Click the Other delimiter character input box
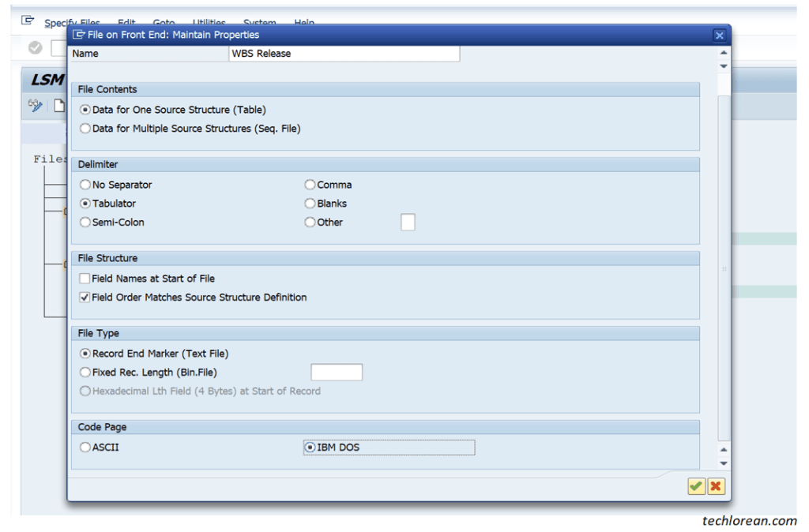The image size is (809, 532). pyautogui.click(x=408, y=222)
